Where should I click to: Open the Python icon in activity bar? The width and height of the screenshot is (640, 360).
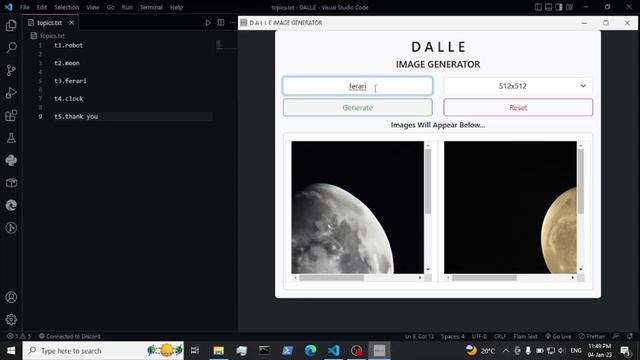point(11,160)
